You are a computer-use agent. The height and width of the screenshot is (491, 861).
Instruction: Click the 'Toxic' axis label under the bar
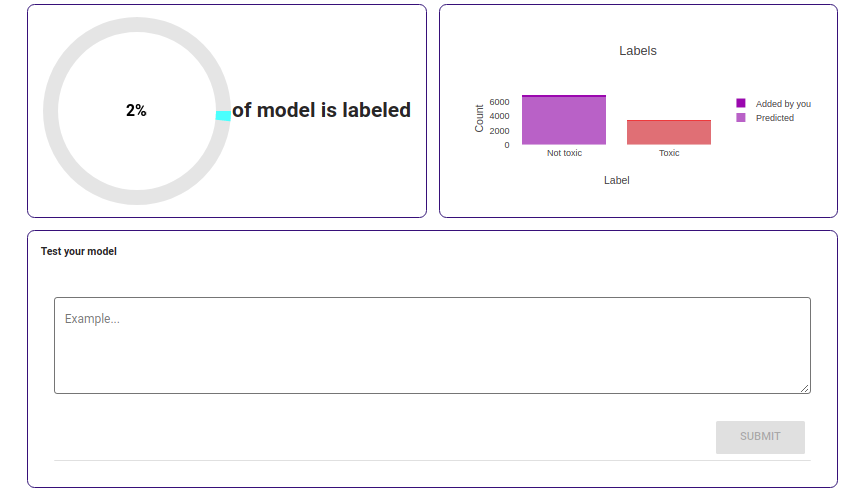[x=668, y=153]
